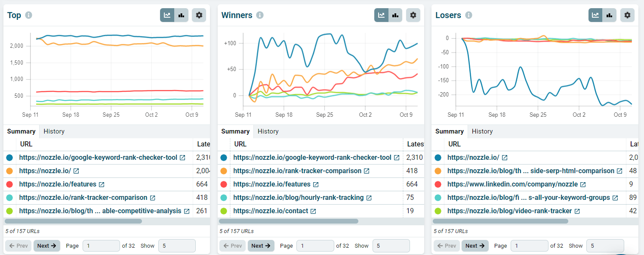Click Prev page button in Top panel
Viewport: 644px width, 255px height.
[x=18, y=246]
